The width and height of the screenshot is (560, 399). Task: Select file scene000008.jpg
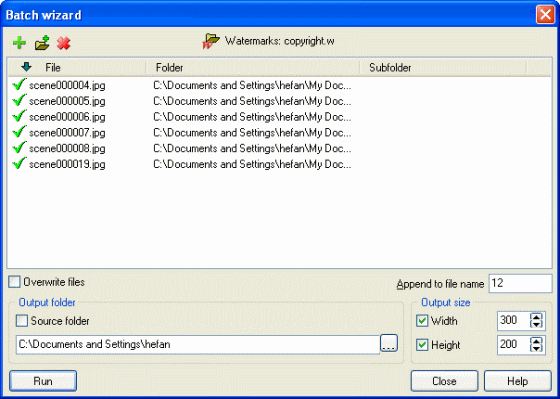(67, 149)
